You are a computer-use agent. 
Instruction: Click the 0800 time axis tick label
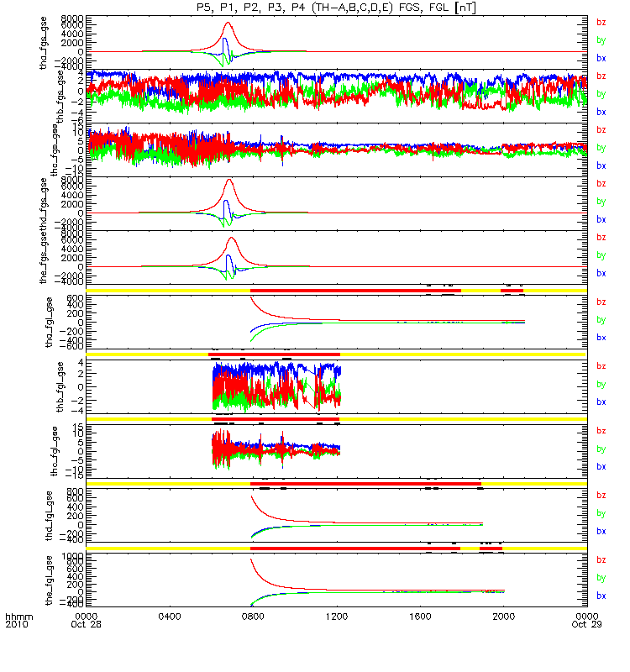(x=253, y=617)
